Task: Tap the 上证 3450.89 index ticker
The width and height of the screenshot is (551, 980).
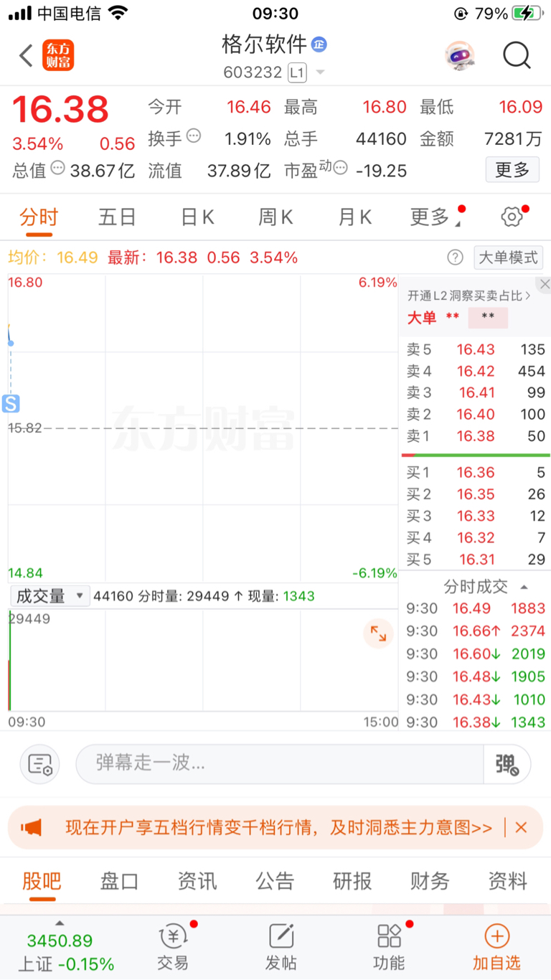Action: (x=66, y=951)
